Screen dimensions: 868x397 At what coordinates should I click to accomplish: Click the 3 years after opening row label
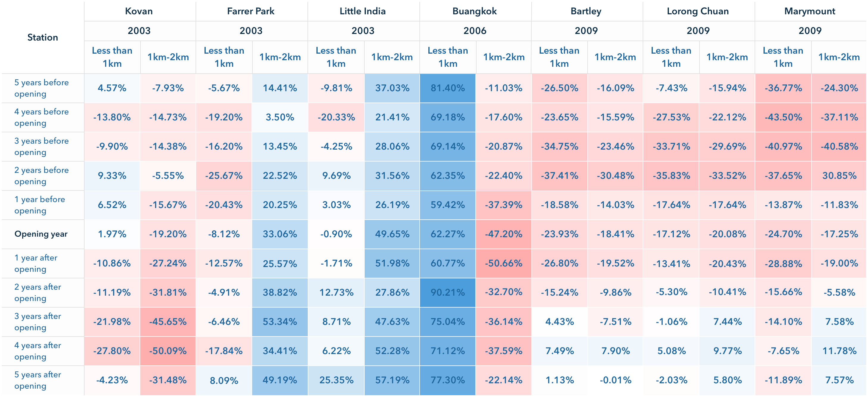click(38, 322)
